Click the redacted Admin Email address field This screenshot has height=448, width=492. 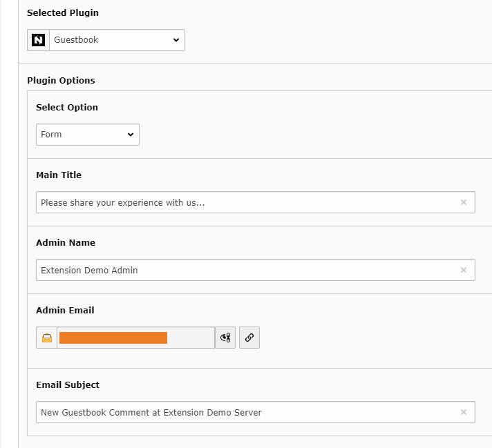point(135,338)
